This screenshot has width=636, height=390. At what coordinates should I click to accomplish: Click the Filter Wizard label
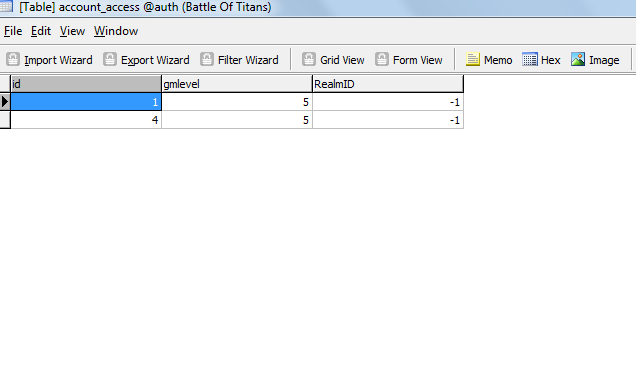(x=248, y=60)
